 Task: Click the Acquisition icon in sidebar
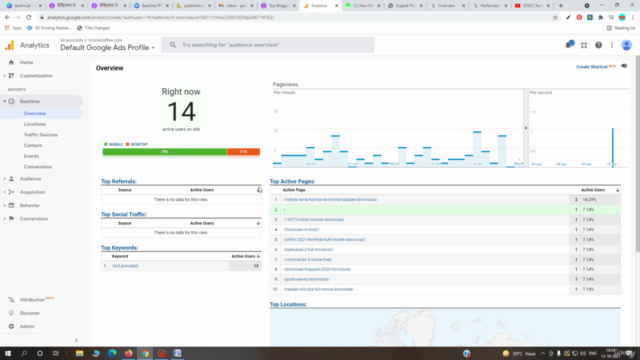(11, 192)
